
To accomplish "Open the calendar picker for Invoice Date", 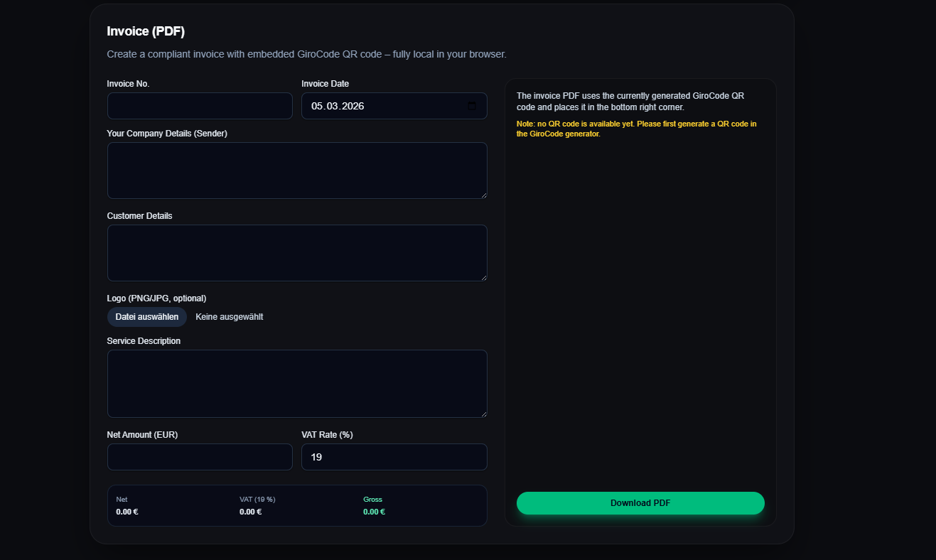I will pyautogui.click(x=473, y=105).
